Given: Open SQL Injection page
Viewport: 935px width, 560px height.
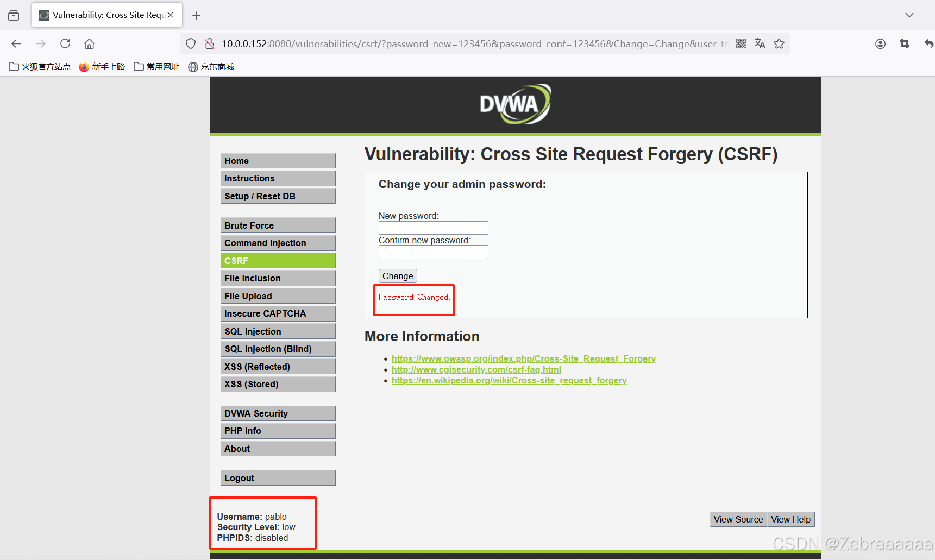Looking at the screenshot, I should [x=278, y=331].
